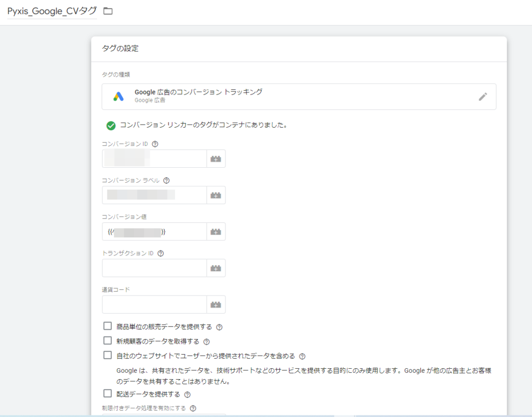Click help icon next to 制限付きデータ処理を有効にする

click(x=193, y=408)
